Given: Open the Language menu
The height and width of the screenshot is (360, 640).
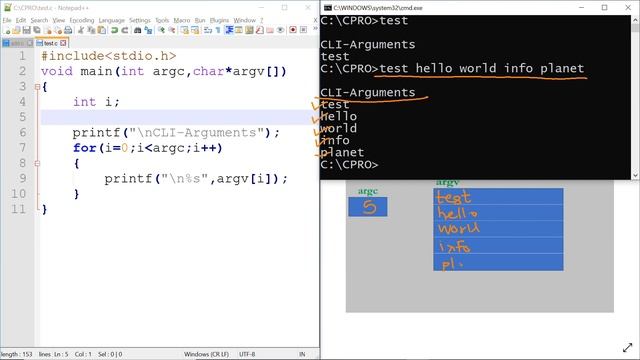Looking at the screenshot, I should pyautogui.click(x=111, y=20).
